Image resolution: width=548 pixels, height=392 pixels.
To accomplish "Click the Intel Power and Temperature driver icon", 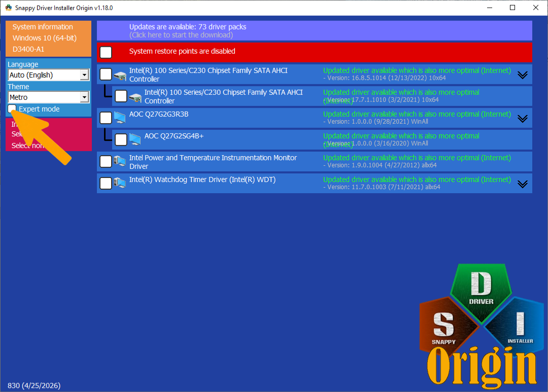I will tap(120, 161).
